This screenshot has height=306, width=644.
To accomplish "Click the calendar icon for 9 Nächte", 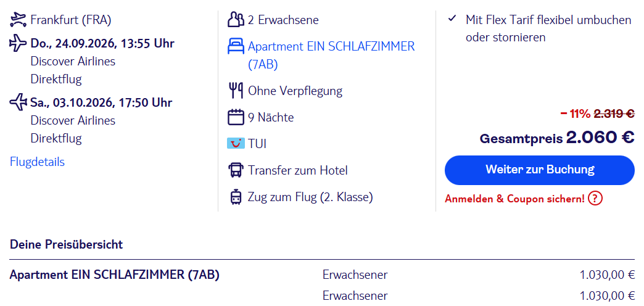I will point(236,117).
